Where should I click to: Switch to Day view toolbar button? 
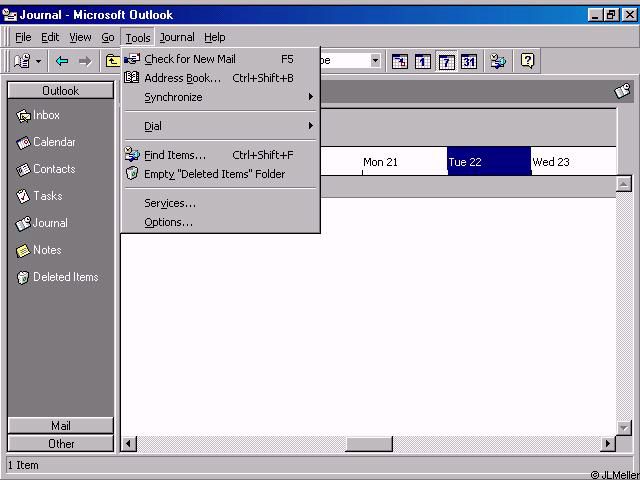423,62
